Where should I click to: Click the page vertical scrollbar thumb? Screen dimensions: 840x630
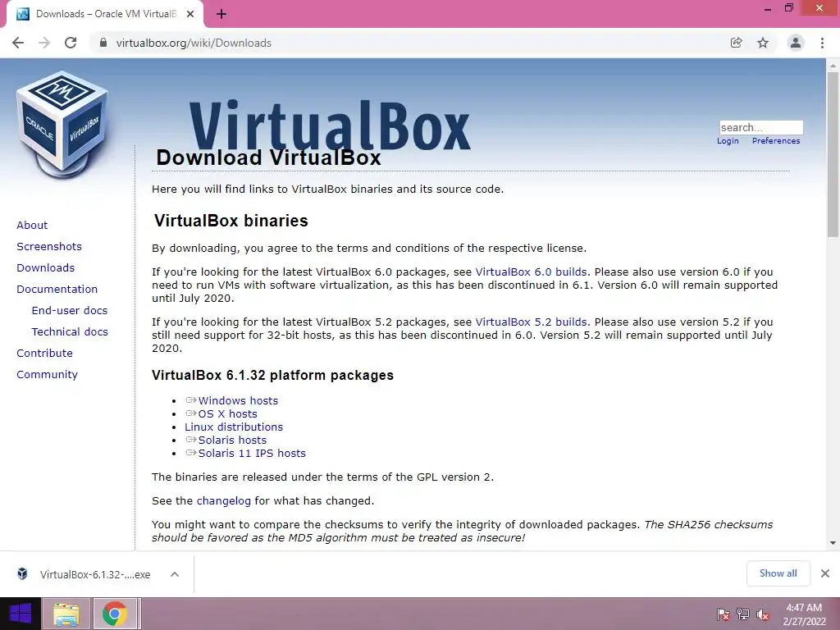[833, 153]
